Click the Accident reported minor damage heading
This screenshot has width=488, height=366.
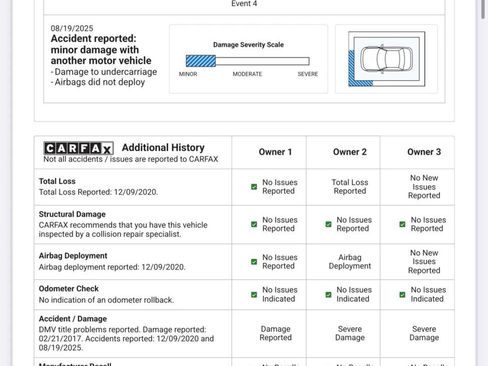(101, 50)
